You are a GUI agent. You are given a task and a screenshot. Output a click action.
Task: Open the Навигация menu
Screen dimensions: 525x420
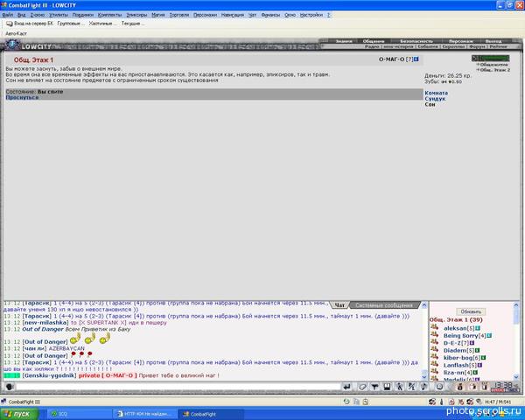point(233,15)
